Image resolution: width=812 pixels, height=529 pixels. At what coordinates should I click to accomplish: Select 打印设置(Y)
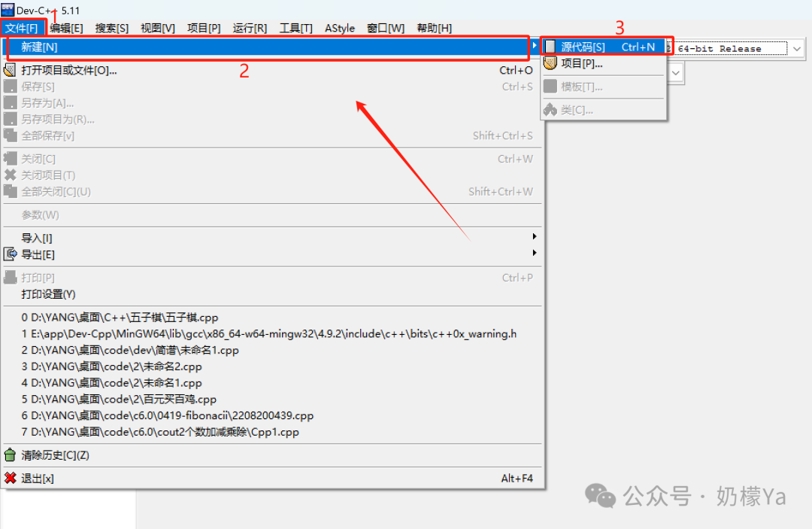click(272, 294)
